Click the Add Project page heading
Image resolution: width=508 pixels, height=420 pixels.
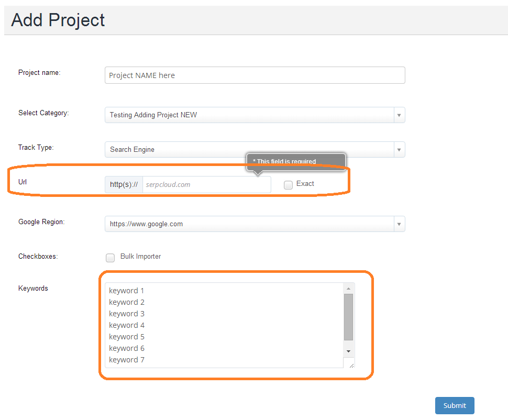tap(58, 20)
